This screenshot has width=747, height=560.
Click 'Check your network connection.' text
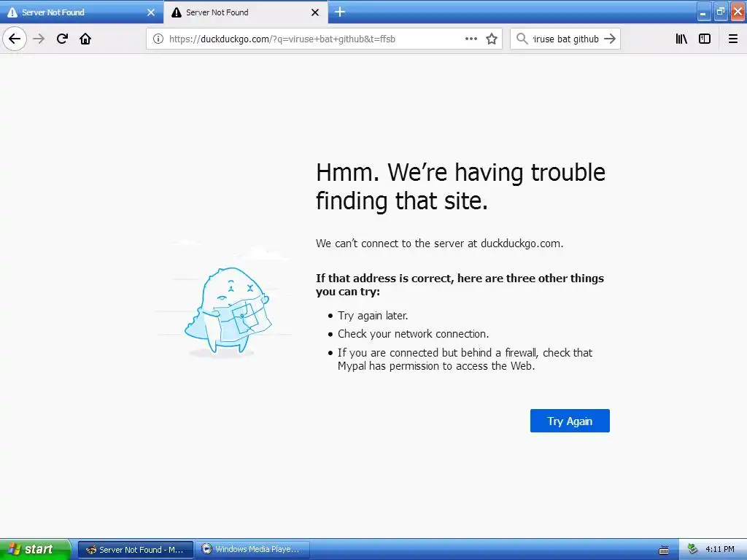click(414, 334)
